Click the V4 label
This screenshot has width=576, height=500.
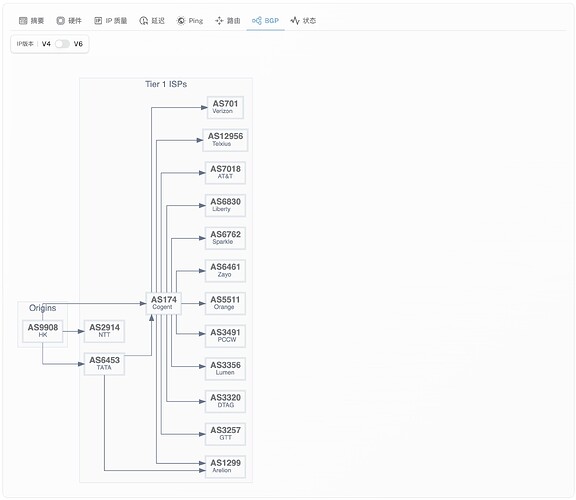(x=46, y=44)
